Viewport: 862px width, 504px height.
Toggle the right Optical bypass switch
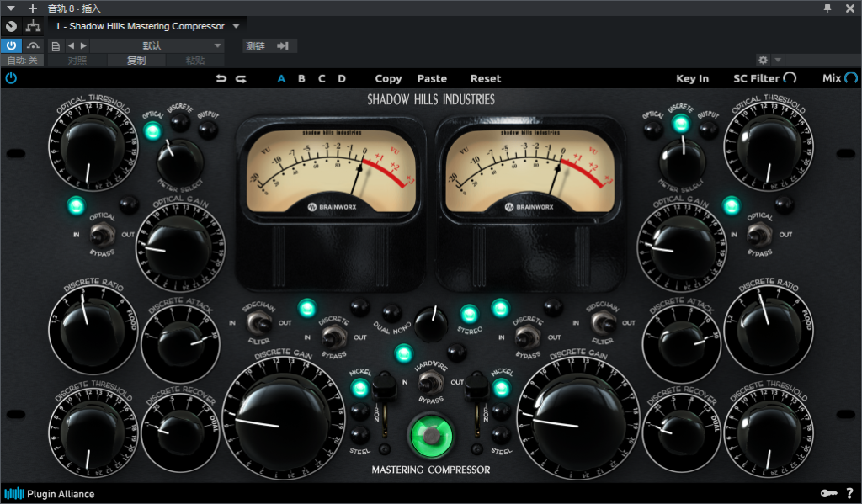point(759,235)
